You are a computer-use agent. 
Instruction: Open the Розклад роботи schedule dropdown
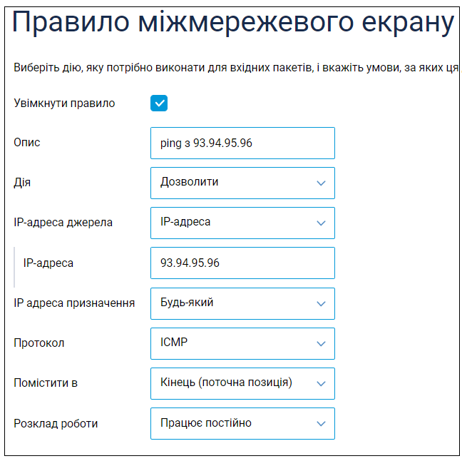(242, 423)
